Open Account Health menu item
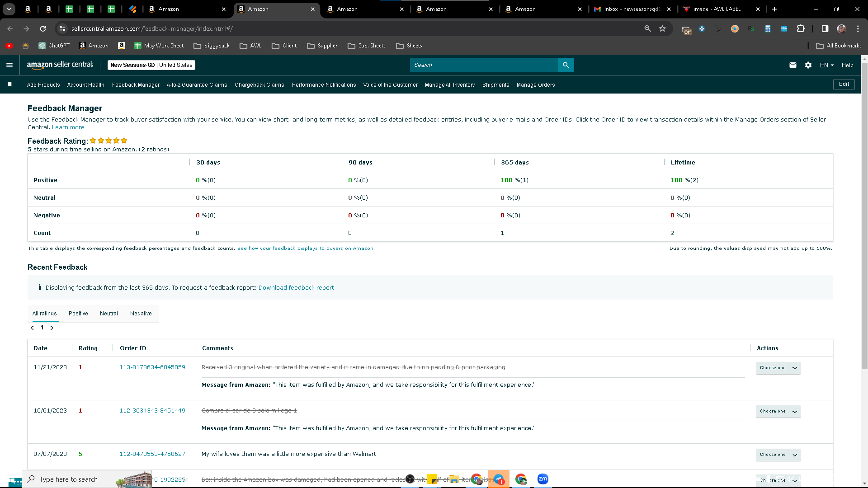This screenshot has height=488, width=868. click(85, 84)
